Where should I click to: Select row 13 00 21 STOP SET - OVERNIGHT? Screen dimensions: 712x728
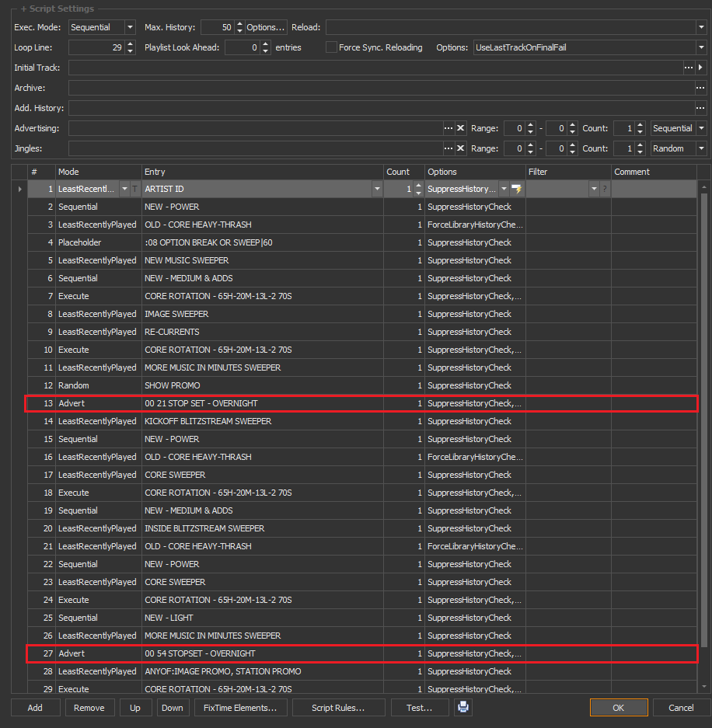(x=362, y=403)
